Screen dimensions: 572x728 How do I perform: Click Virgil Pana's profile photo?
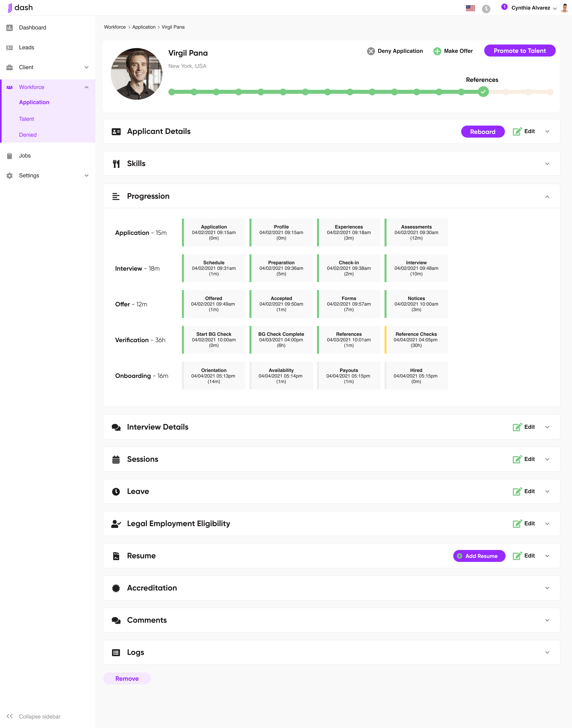pyautogui.click(x=137, y=74)
